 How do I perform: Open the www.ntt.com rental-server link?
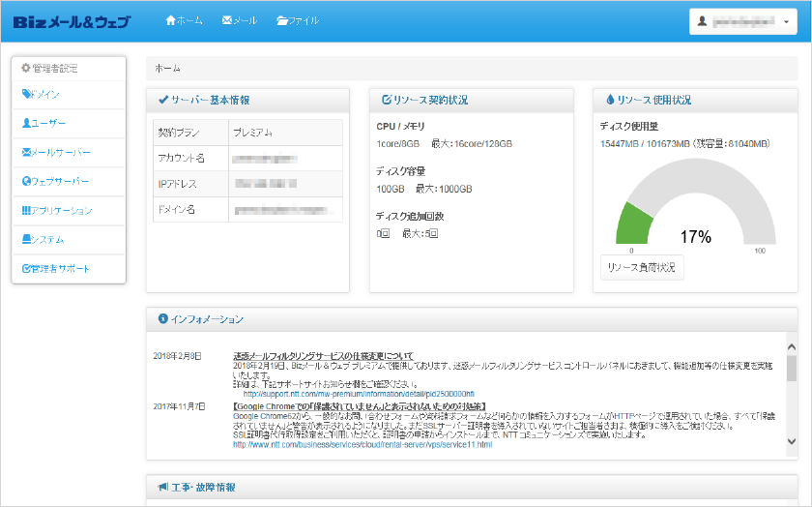coord(362,445)
